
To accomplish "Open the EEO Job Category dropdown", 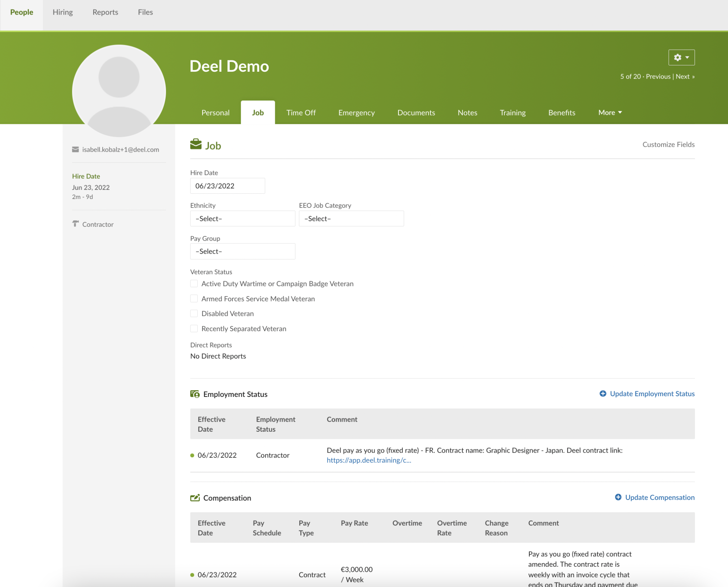I will [x=351, y=219].
